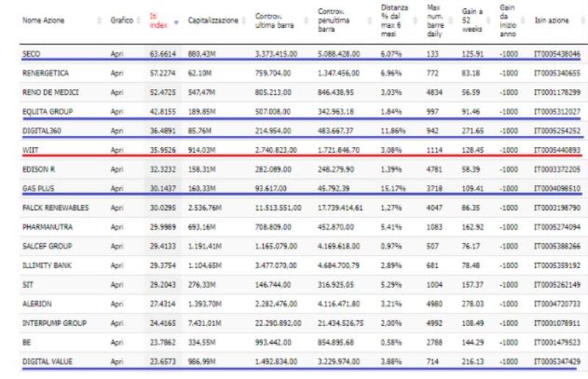Select the GAS PLUS name cell
Screen dimensions: 588x379
(38, 189)
